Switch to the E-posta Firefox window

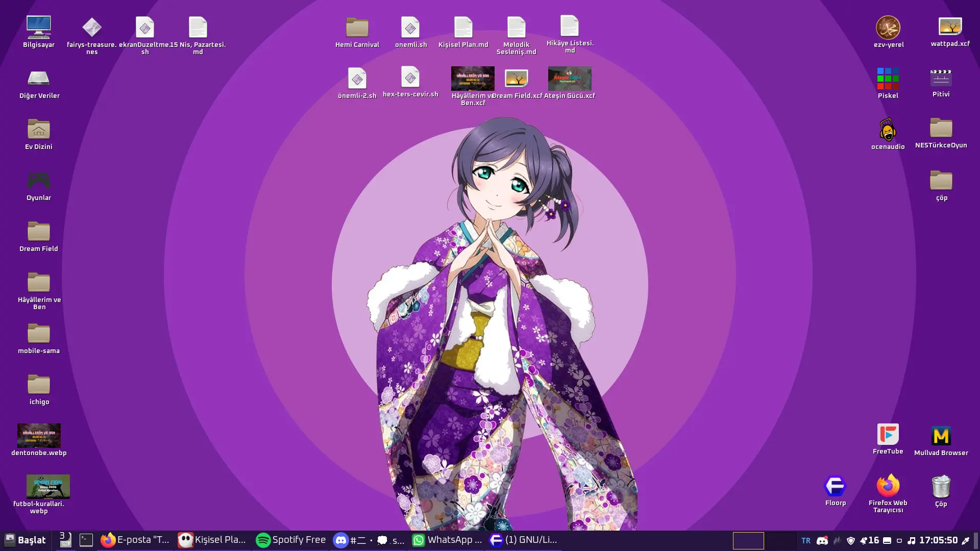(x=135, y=540)
